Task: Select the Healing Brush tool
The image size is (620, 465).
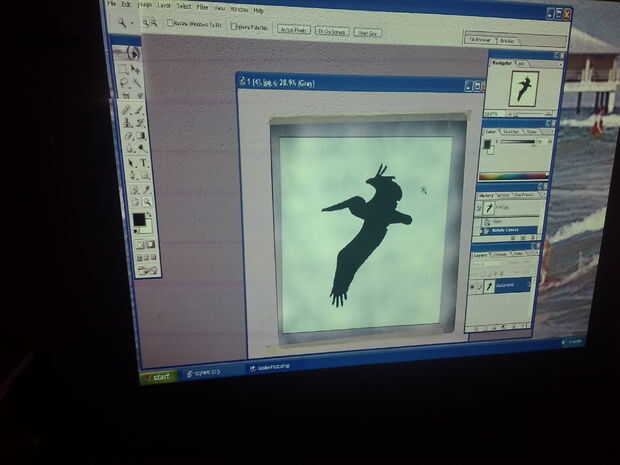Action: click(127, 110)
